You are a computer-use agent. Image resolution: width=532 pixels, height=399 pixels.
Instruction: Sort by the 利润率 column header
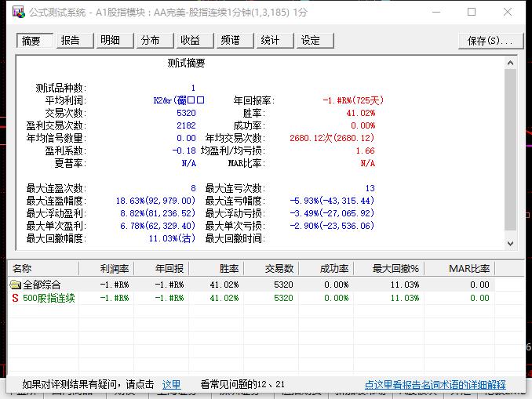pos(107,269)
